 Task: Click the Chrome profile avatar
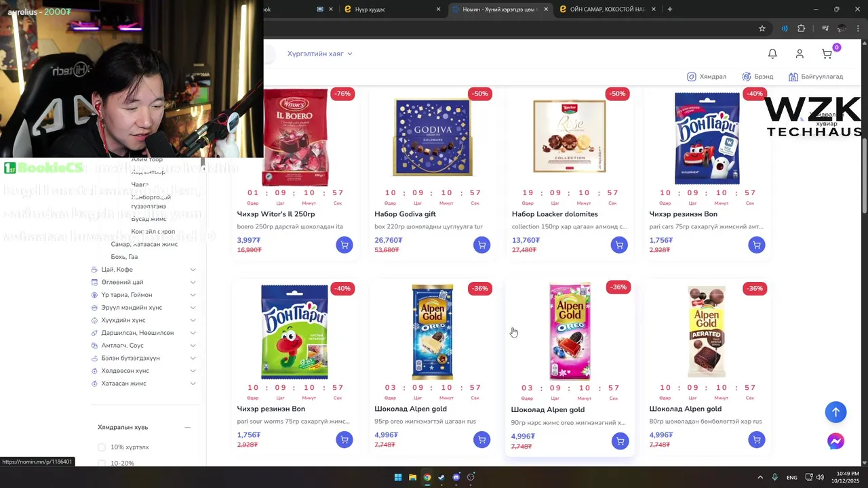(842, 28)
